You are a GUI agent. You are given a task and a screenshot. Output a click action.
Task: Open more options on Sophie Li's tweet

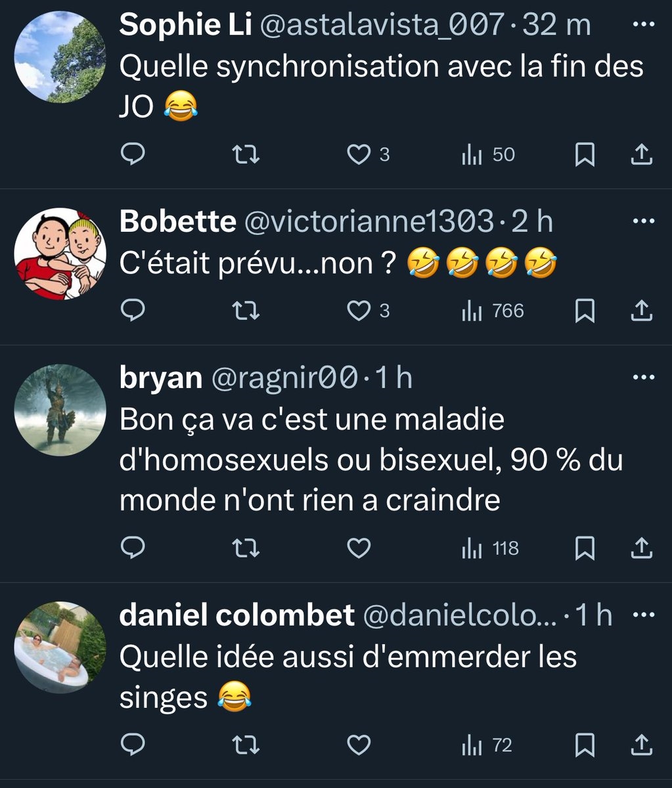(x=643, y=25)
